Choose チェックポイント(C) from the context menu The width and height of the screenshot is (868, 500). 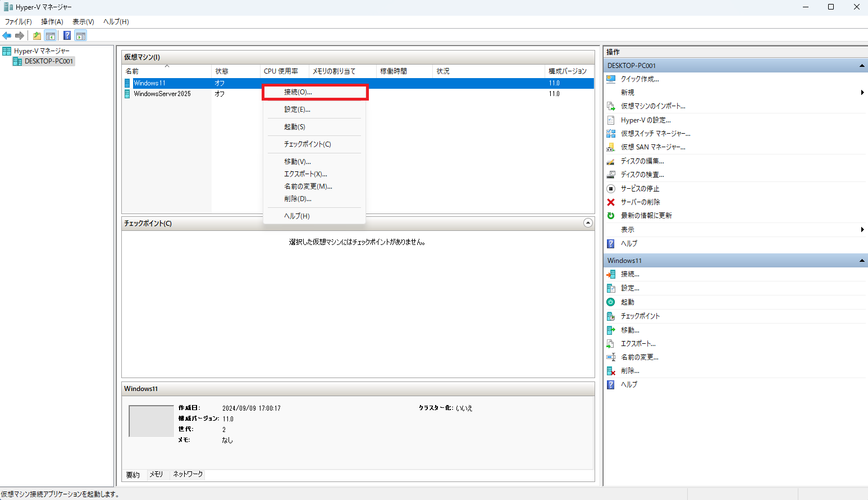[x=314, y=144]
